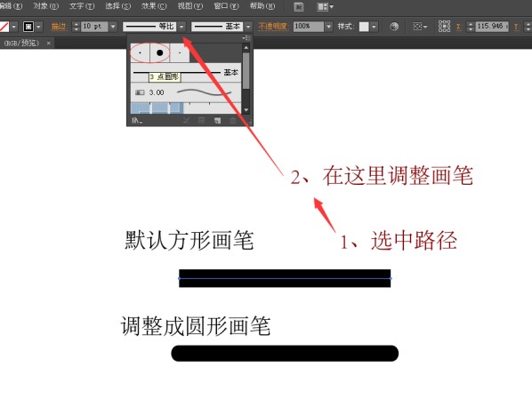Click the brush list scrollbar thumb

246,70
